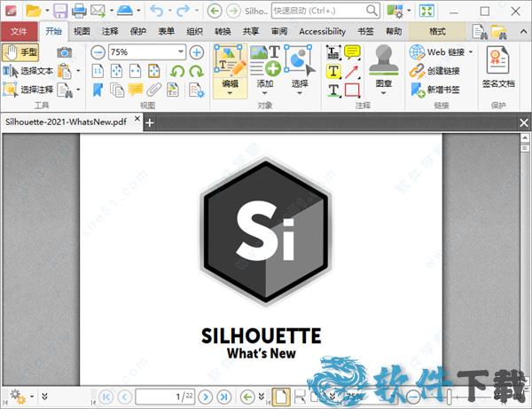Click Create Link (创建链接)
Image resolution: width=532 pixels, height=409 pixels.
pos(434,71)
